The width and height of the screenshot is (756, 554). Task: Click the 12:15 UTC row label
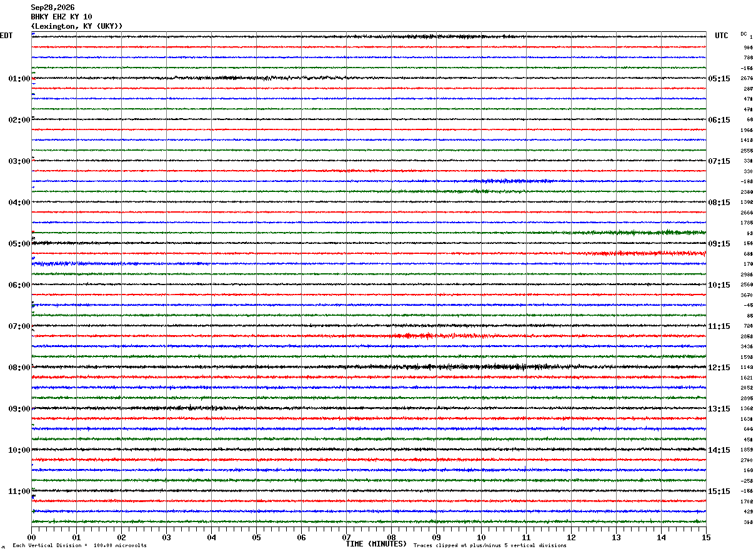click(x=719, y=368)
